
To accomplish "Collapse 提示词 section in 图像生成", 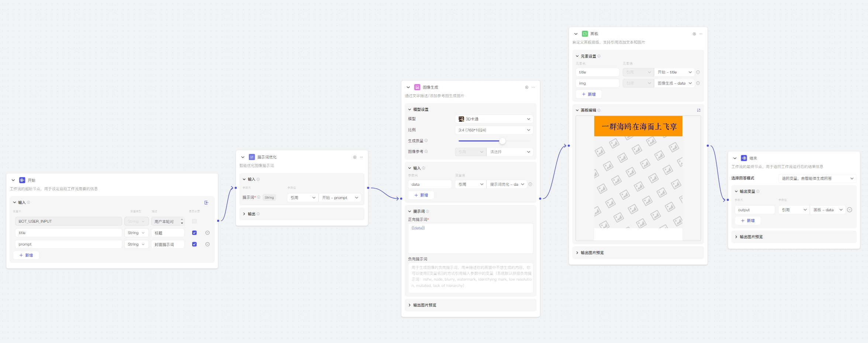I will [409, 211].
